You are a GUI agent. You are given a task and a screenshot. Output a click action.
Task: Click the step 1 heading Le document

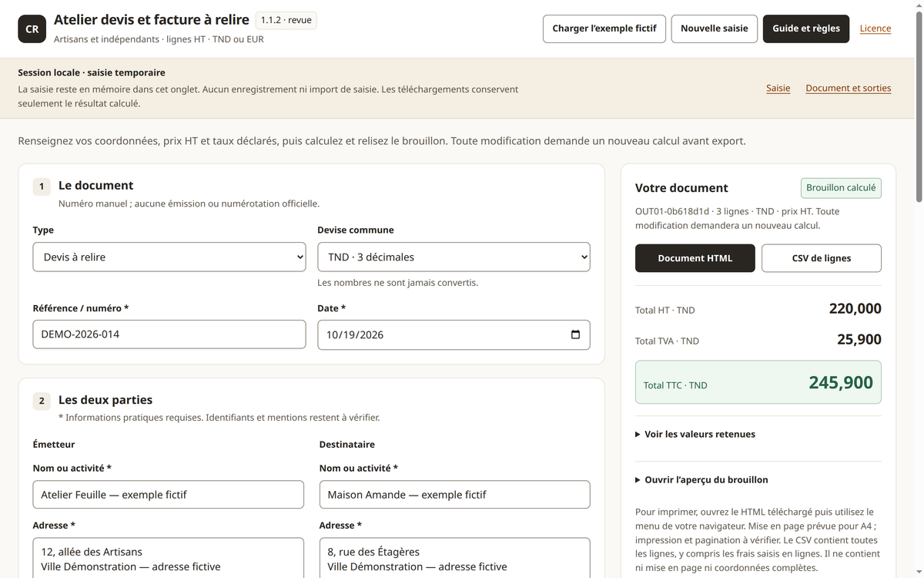point(95,185)
